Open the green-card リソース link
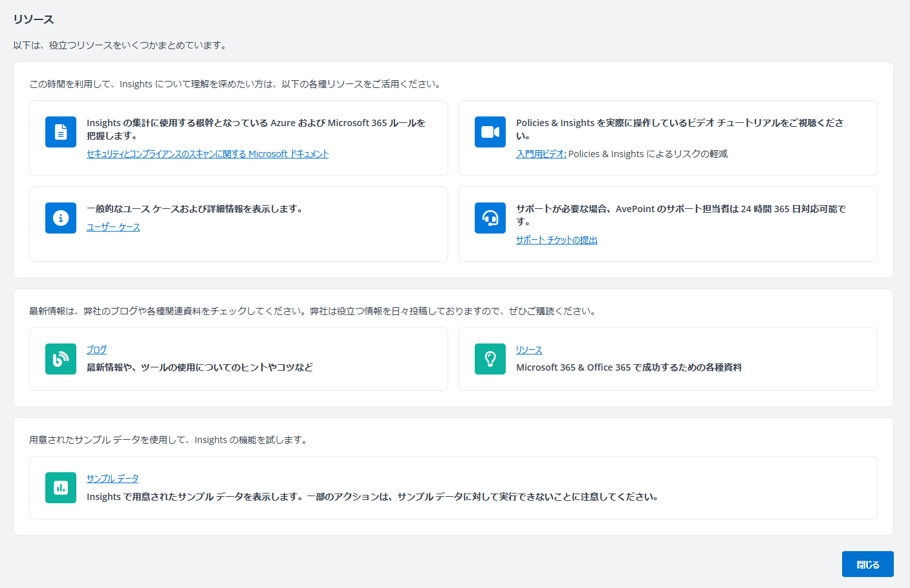 point(528,350)
